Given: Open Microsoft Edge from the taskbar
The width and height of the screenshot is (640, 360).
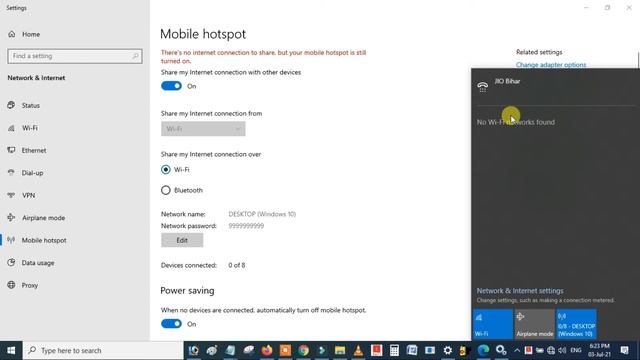Looking at the screenshot, I should pos(483,350).
